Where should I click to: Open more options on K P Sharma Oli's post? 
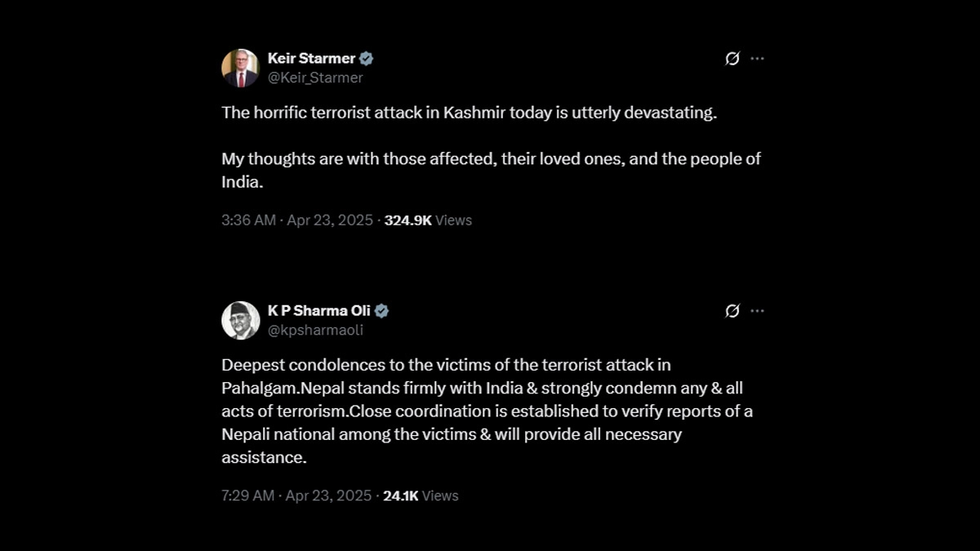pos(757,311)
